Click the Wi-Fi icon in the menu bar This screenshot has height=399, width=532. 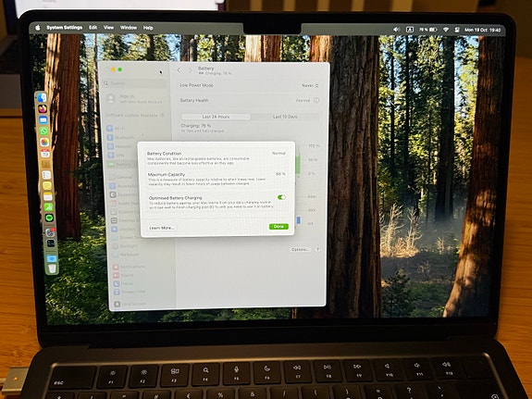(446, 30)
